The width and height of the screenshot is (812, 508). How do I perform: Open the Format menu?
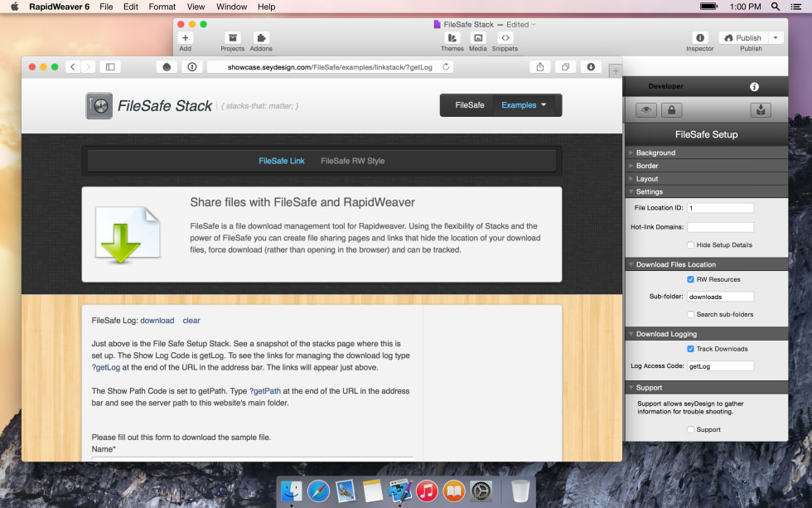pyautogui.click(x=162, y=7)
